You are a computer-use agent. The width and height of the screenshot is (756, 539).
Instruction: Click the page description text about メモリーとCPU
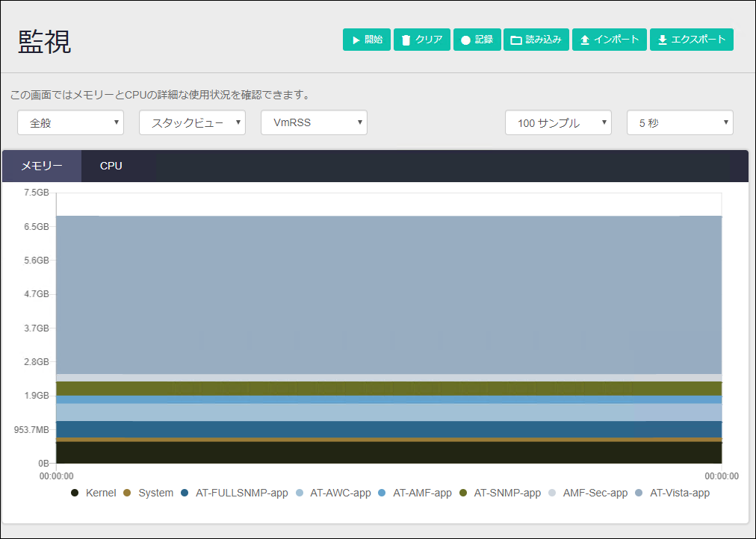tap(161, 95)
